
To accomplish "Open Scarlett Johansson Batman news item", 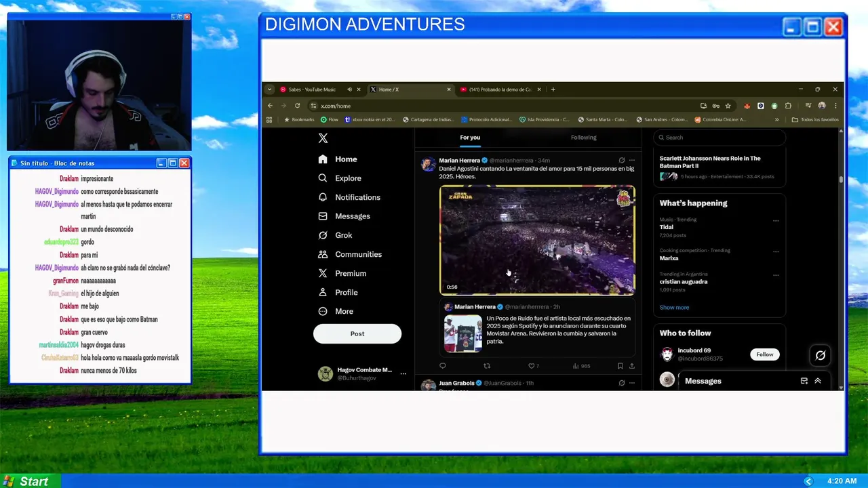I will 719,167.
